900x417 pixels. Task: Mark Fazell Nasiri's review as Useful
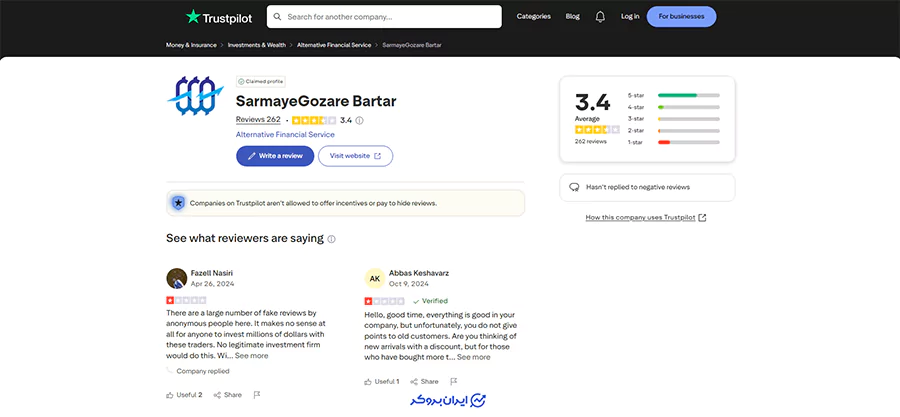[x=184, y=395]
